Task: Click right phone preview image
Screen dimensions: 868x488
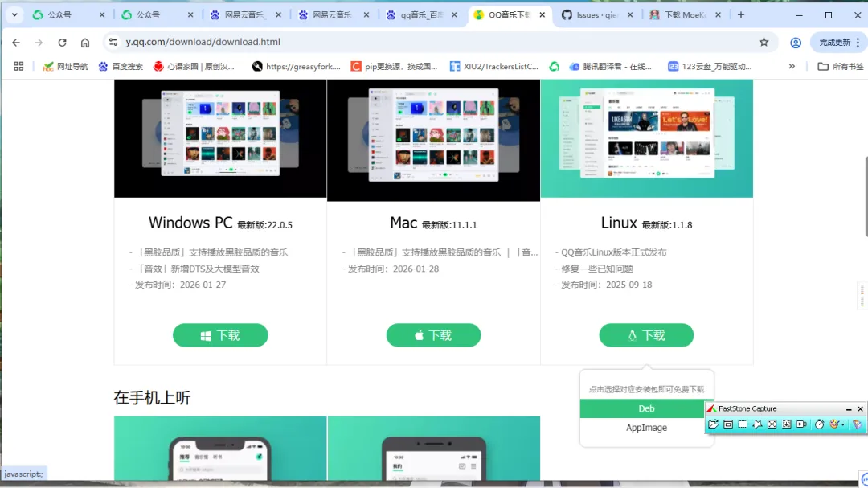Action: coord(433,448)
